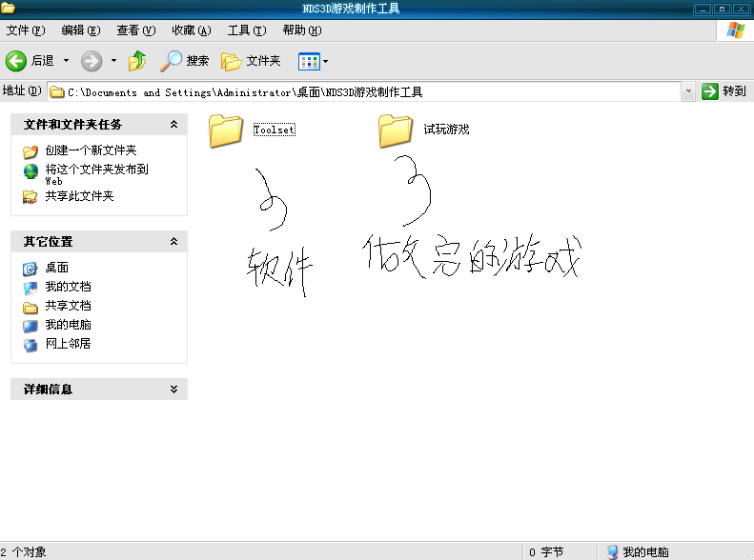Minimize the NDS3D游戏制作工具 window

(x=703, y=9)
